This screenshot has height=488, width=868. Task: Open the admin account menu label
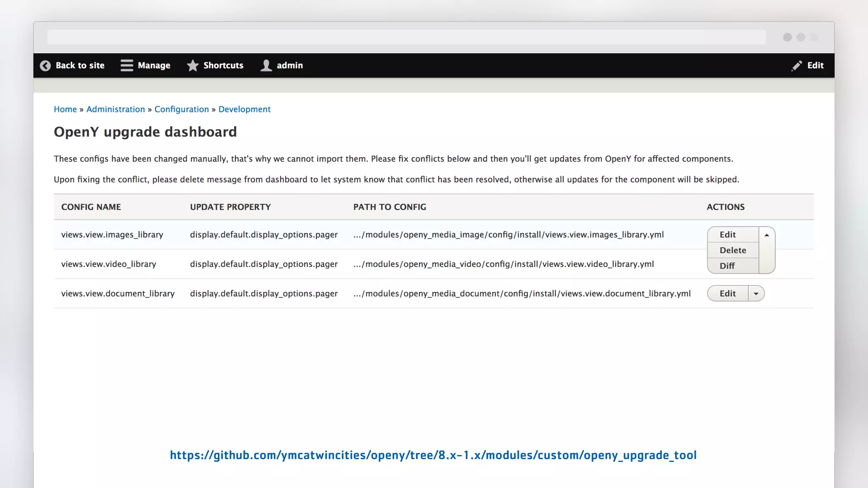pos(290,65)
